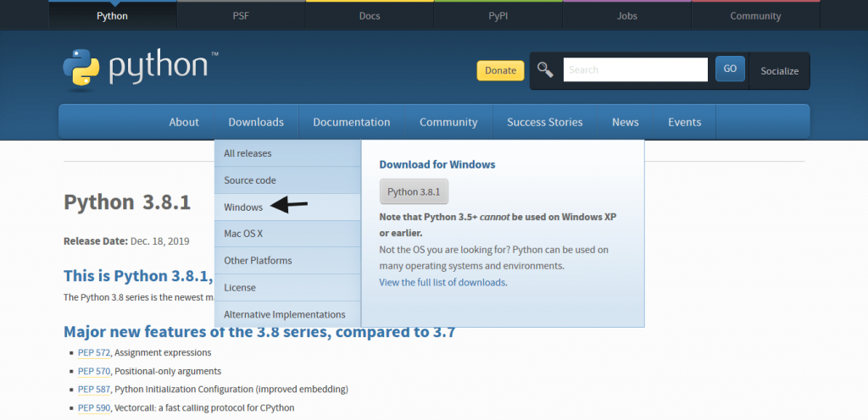Click the Python logo
868x420 pixels.
pyautogui.click(x=141, y=69)
